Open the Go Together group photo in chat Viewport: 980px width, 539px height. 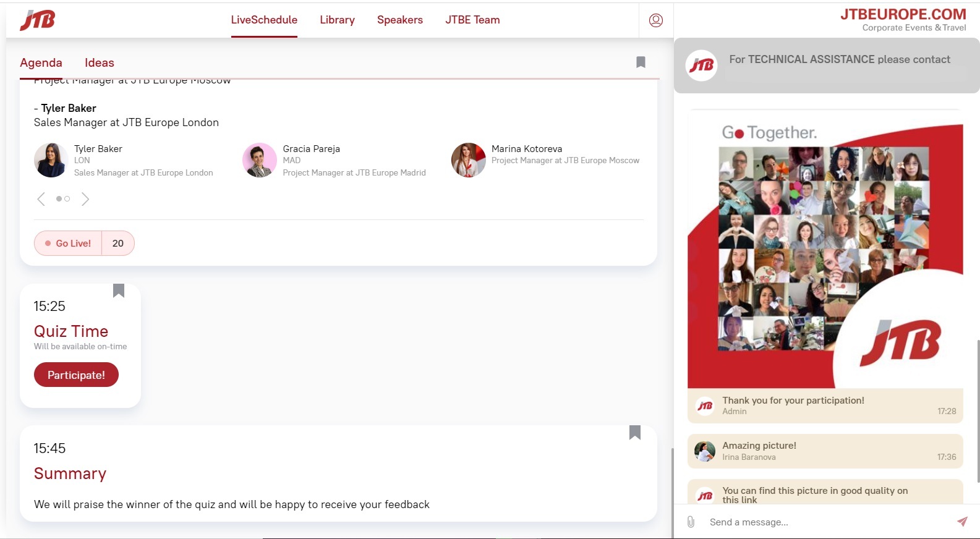[x=825, y=250]
